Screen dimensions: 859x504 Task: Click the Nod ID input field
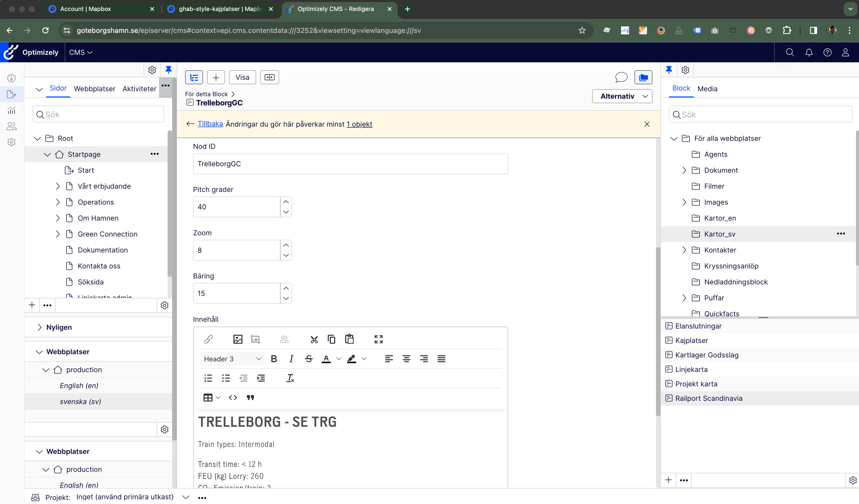click(350, 164)
